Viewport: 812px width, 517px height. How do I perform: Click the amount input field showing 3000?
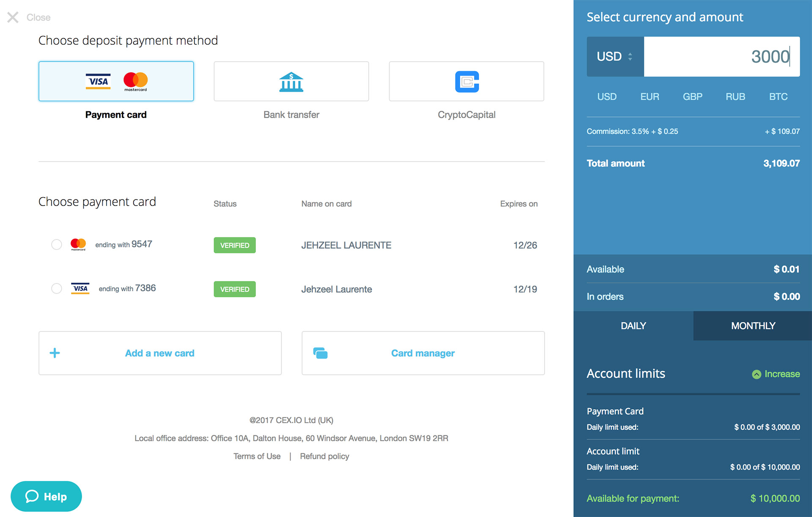click(x=721, y=56)
